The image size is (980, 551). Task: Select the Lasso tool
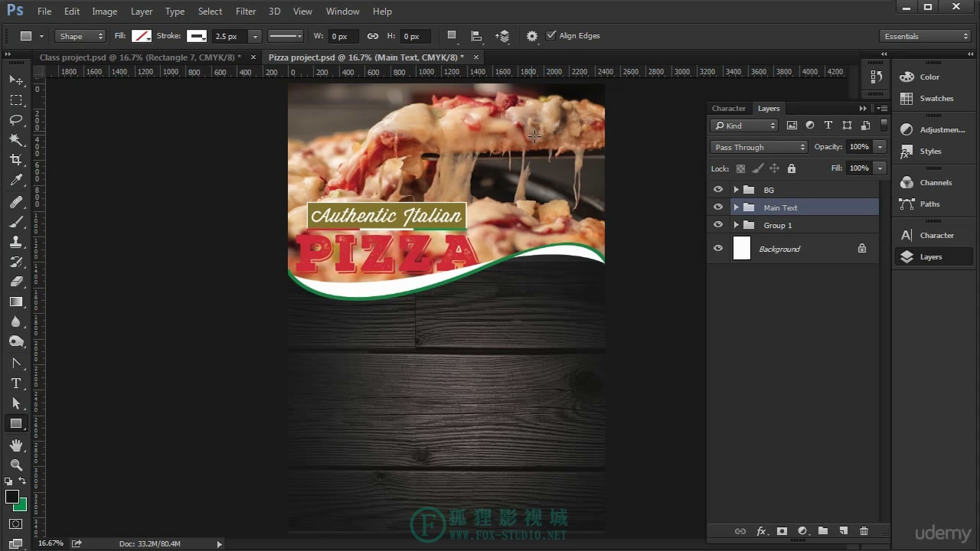coord(16,120)
